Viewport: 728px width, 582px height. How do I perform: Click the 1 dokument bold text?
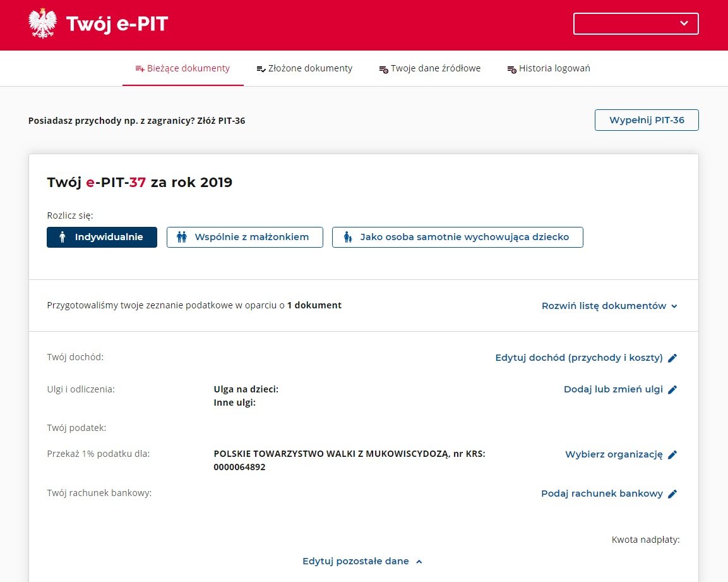[x=314, y=305]
